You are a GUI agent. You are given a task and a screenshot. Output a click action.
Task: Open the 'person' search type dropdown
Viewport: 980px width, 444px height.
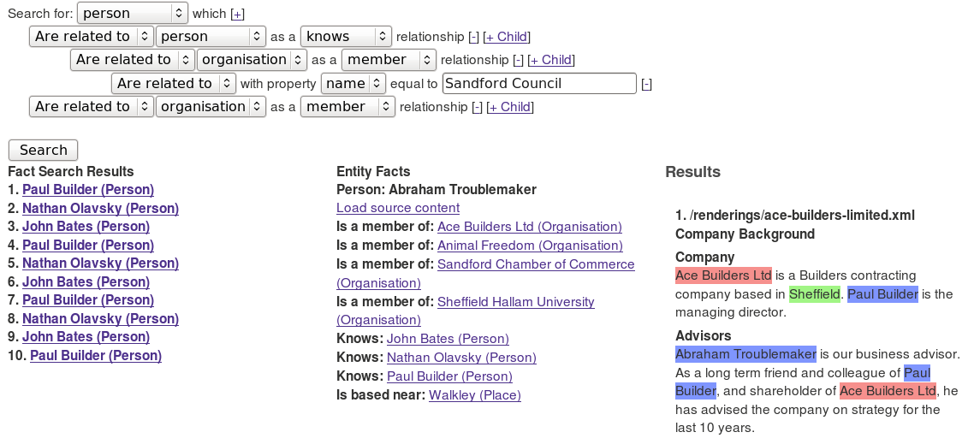132,13
